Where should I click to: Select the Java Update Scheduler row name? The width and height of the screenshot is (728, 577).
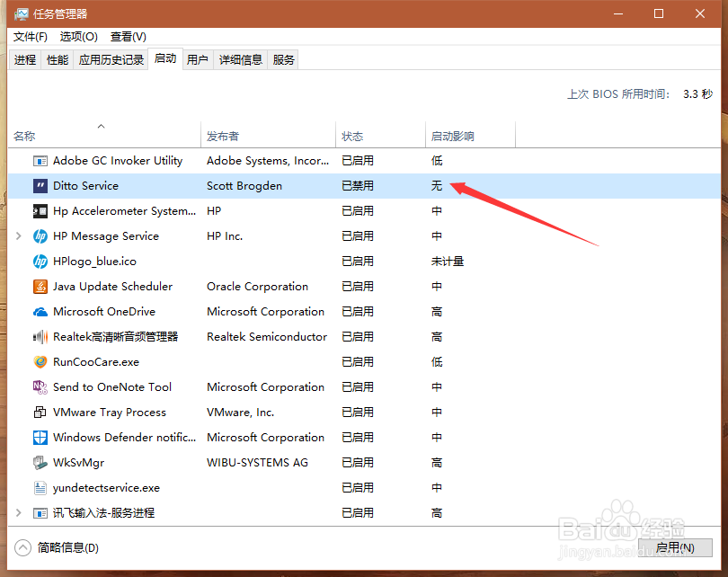pos(113,287)
